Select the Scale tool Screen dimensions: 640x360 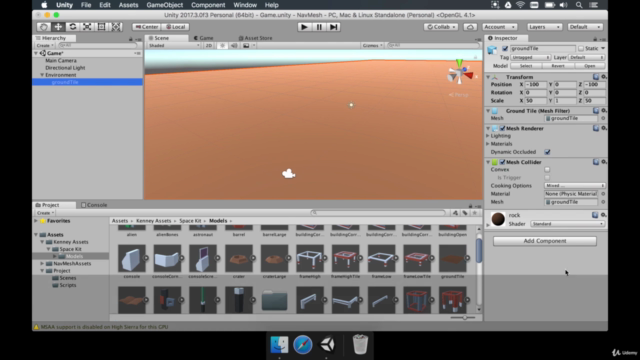click(x=87, y=27)
